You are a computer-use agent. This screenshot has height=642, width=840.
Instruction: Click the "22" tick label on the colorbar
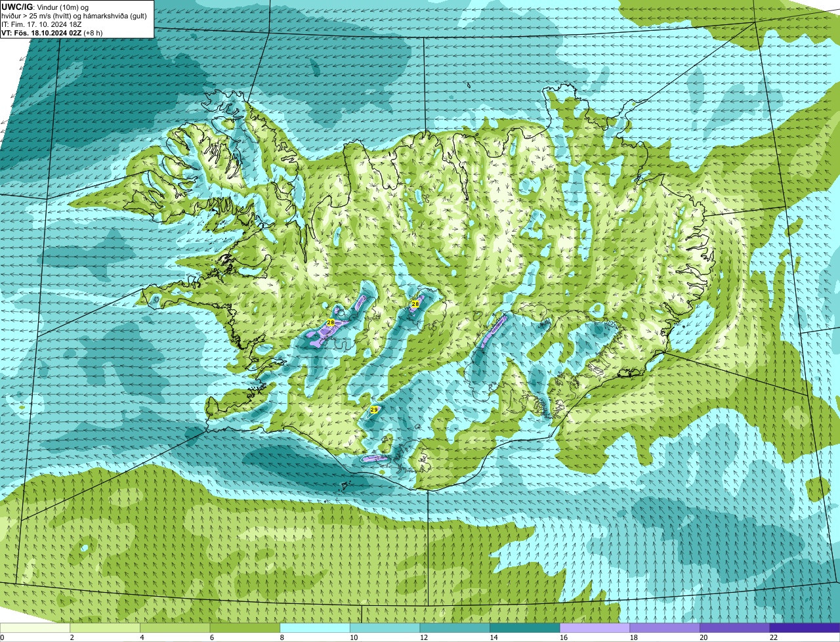tap(774, 637)
